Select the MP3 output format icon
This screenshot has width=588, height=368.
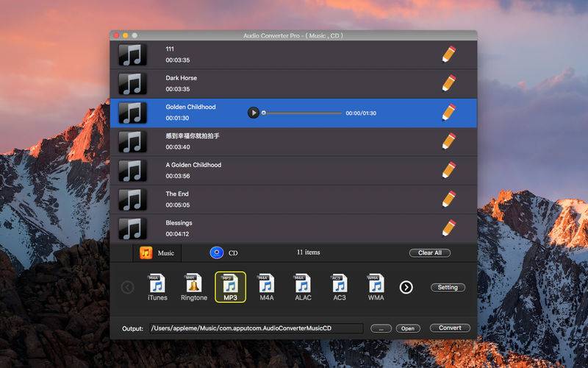click(x=230, y=287)
